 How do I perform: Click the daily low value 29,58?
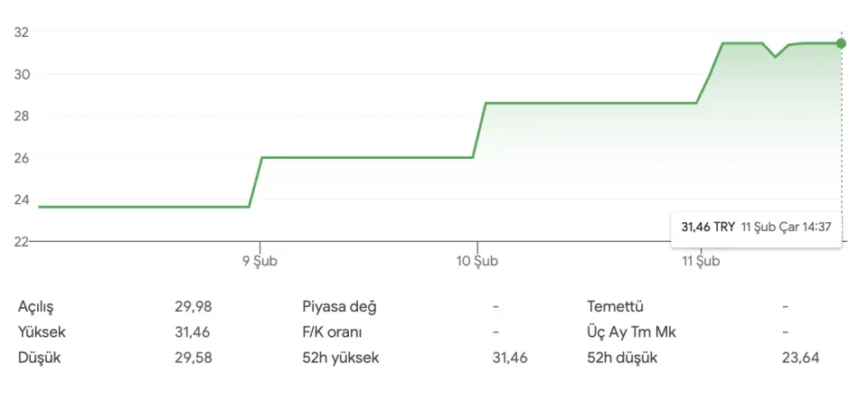point(193,358)
